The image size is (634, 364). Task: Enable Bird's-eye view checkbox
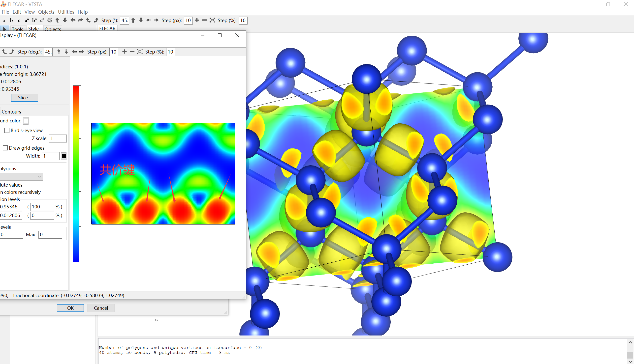(7, 130)
